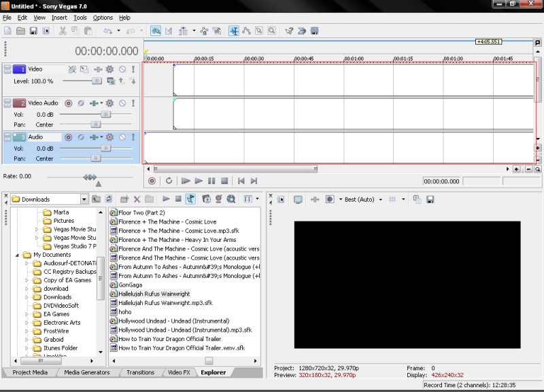544x392 pixels.
Task: Click the Play From Start transport button
Action: (186, 181)
